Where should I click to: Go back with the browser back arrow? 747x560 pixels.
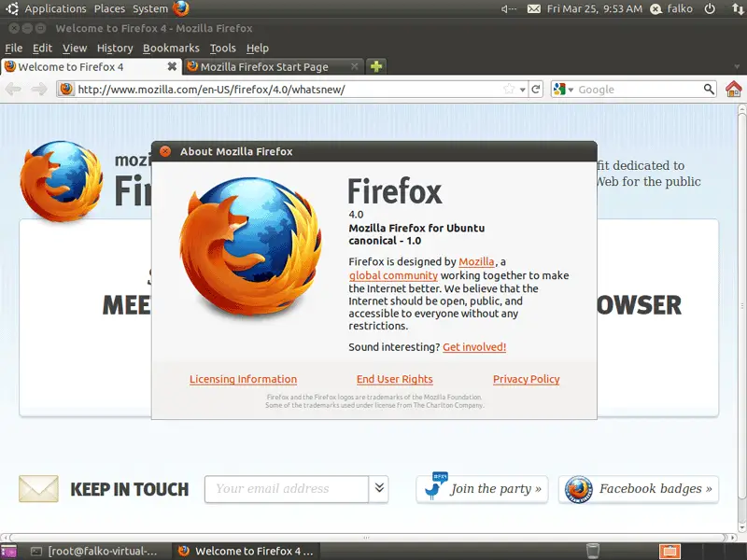point(13,89)
